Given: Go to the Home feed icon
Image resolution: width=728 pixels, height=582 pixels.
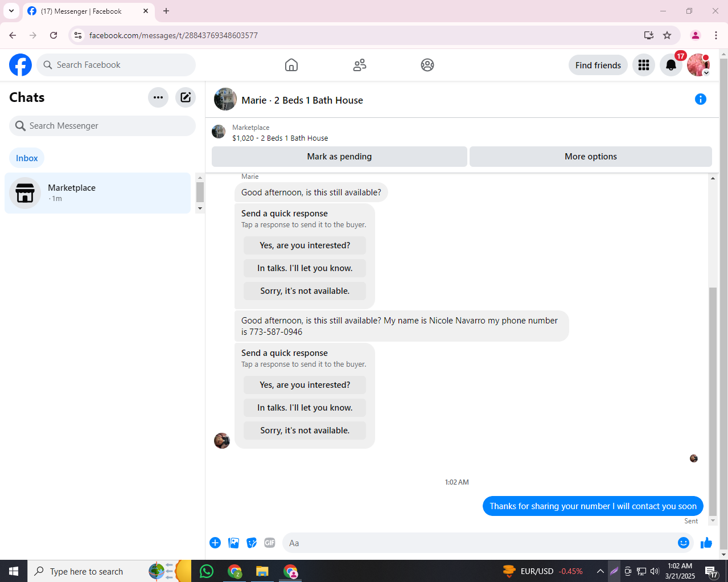Looking at the screenshot, I should [x=291, y=65].
